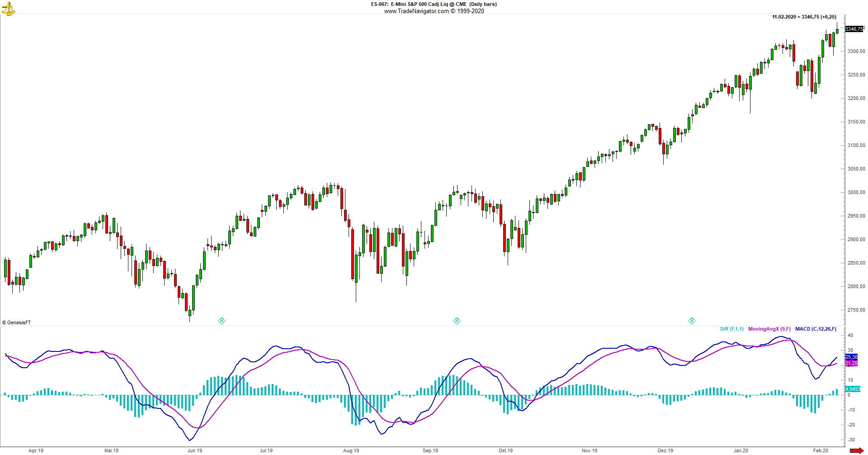Viewport: 868px width, 455px height.
Task: Click the teal histogram value tag 4,0453
Action: click(853, 389)
